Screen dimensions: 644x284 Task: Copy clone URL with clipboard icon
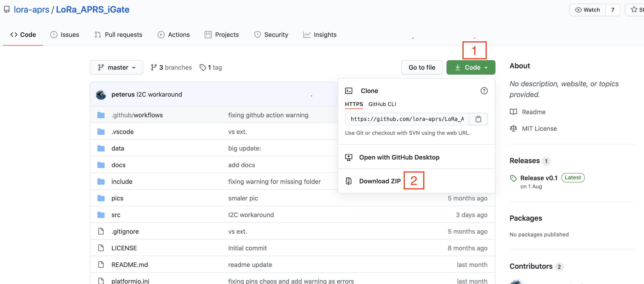pos(478,119)
